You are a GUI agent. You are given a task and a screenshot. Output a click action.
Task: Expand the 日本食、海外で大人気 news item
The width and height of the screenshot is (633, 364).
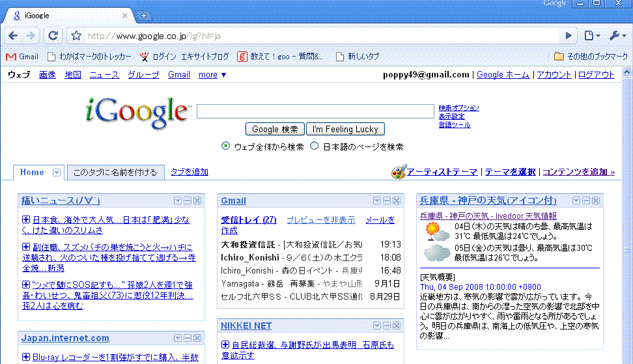(26, 219)
